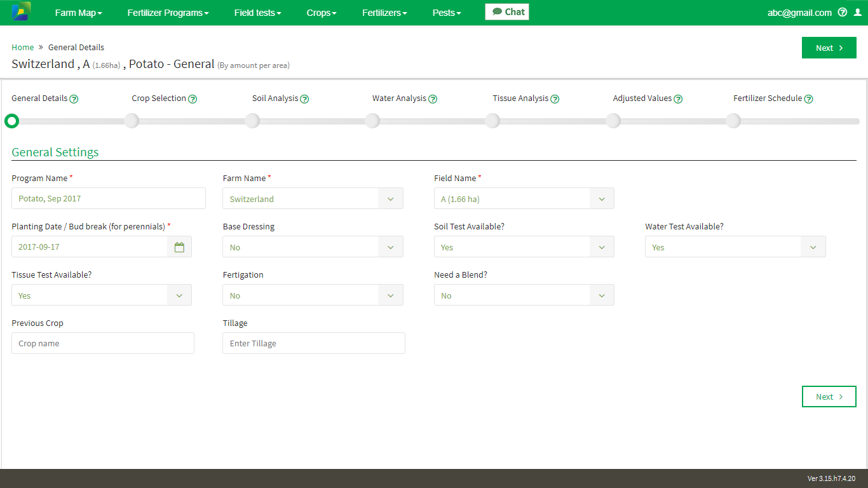This screenshot has height=488, width=868.
Task: Jump to Crop Selection step marker
Action: coord(132,121)
